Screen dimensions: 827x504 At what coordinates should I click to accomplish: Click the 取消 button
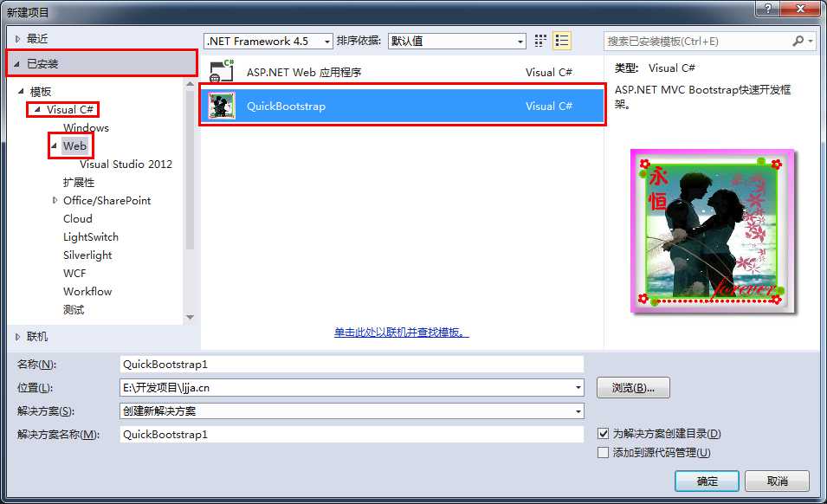(777, 481)
